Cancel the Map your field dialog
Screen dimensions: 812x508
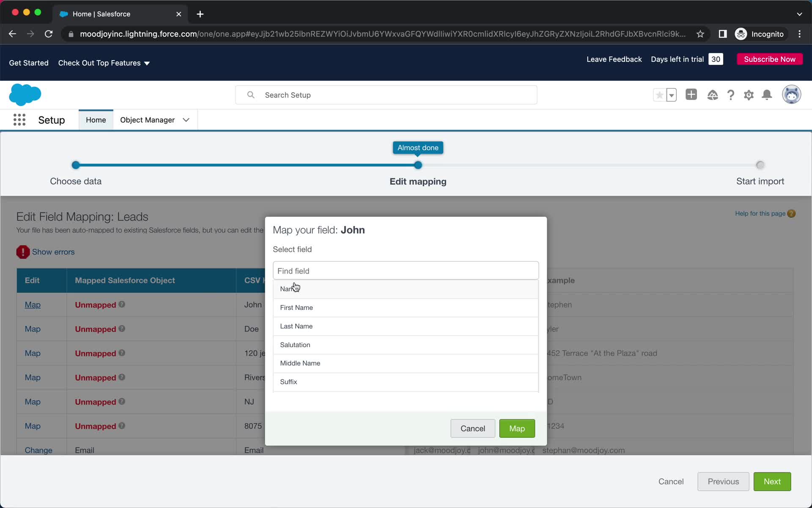[x=472, y=428]
